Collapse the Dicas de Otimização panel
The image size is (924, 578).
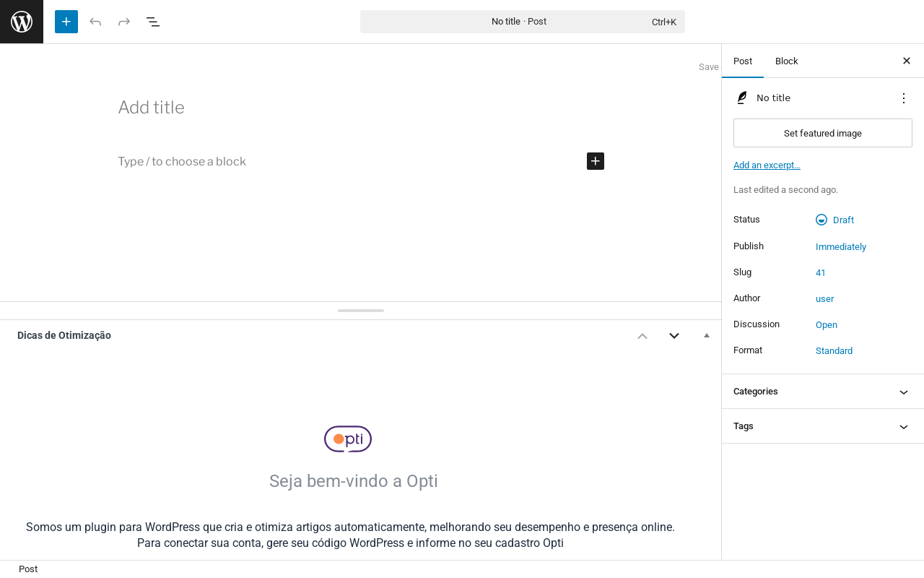[x=707, y=335]
